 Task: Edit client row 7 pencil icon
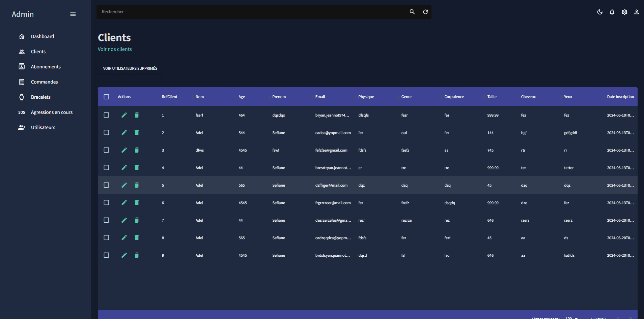pyautogui.click(x=124, y=220)
